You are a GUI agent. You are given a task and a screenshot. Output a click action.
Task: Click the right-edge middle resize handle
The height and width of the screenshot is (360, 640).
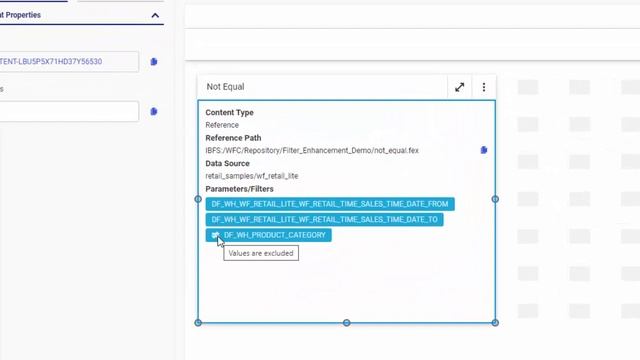[x=495, y=199]
